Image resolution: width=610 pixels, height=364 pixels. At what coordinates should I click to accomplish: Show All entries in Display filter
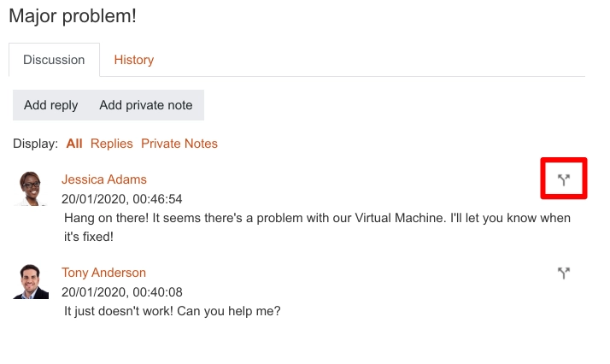pos(74,144)
